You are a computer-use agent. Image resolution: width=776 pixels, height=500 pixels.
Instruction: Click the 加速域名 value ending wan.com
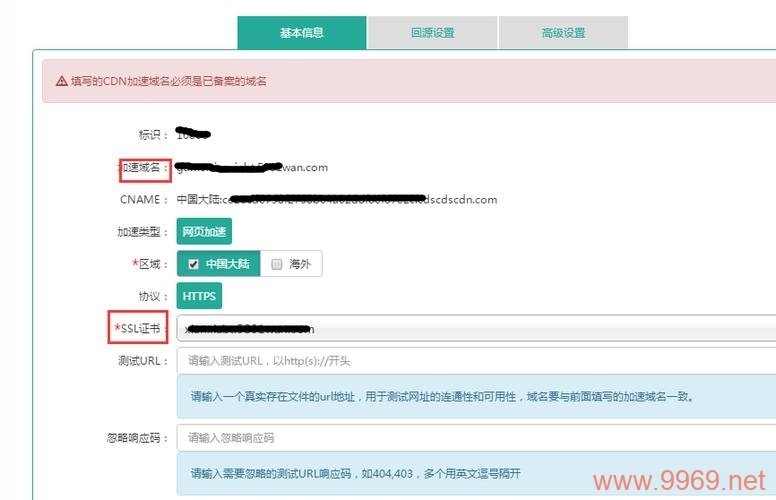coord(252,167)
